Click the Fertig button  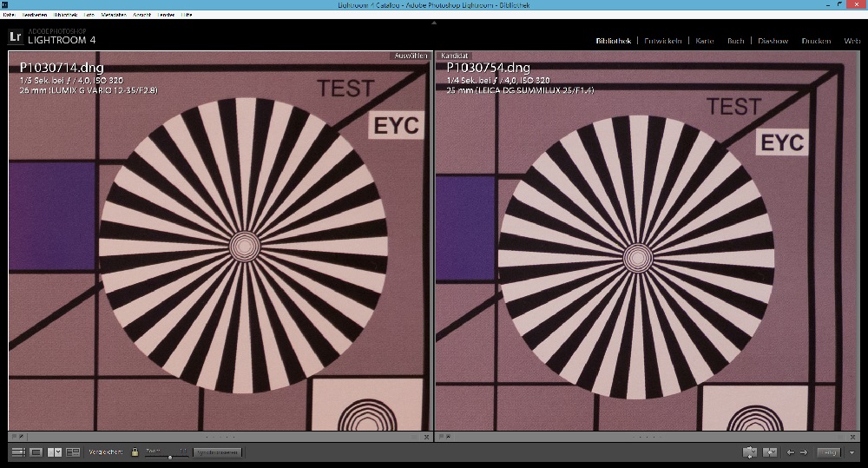tap(829, 452)
